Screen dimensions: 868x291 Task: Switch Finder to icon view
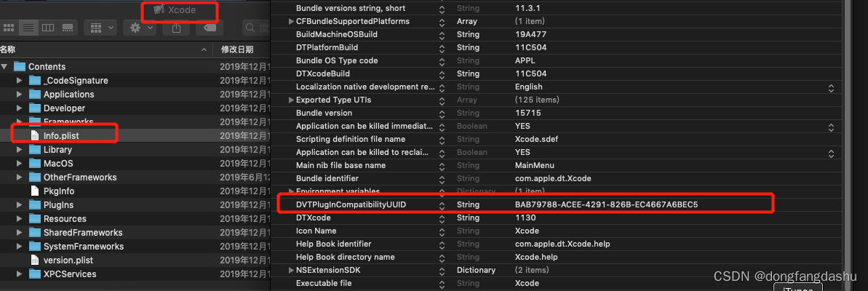8,28
